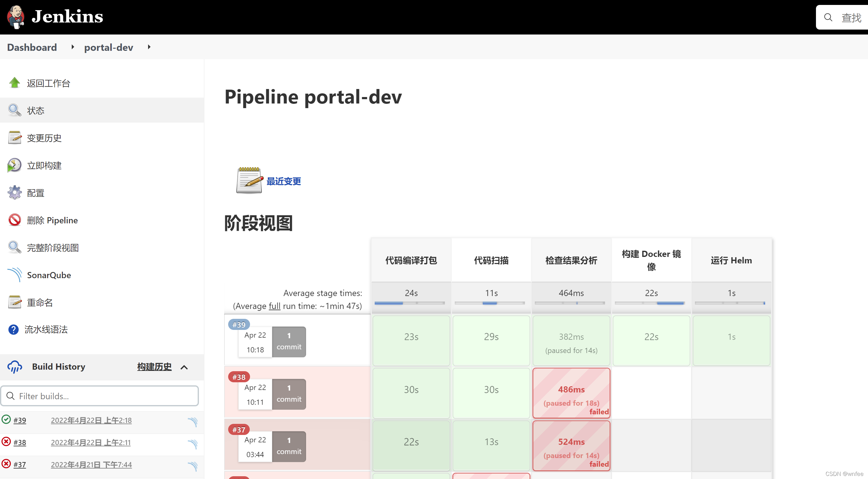The height and width of the screenshot is (479, 868).
Task: Click the 24s average stage time bar
Action: pyautogui.click(x=411, y=303)
